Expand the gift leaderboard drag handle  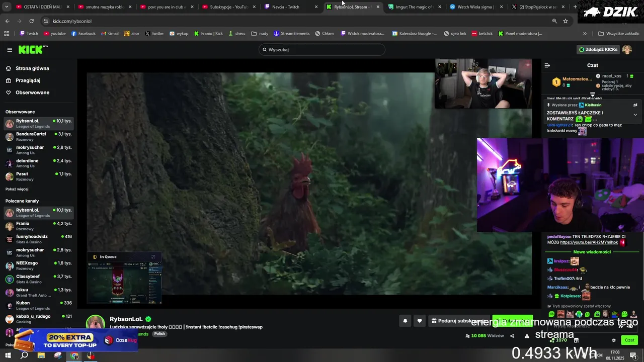pyautogui.click(x=593, y=95)
